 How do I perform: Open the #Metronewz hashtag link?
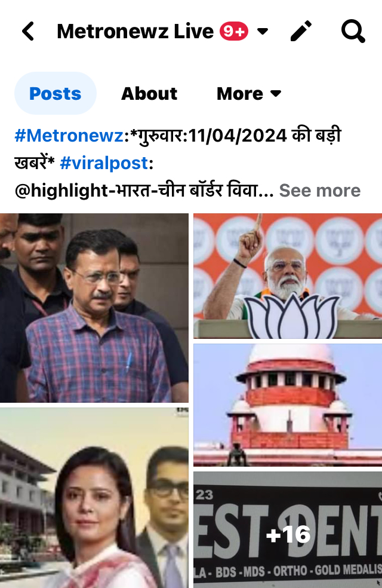pyautogui.click(x=69, y=136)
